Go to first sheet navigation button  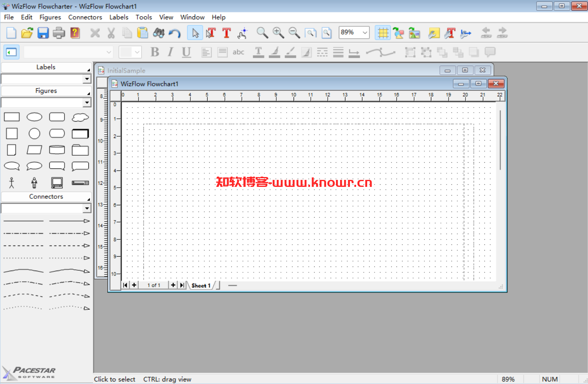coord(125,285)
